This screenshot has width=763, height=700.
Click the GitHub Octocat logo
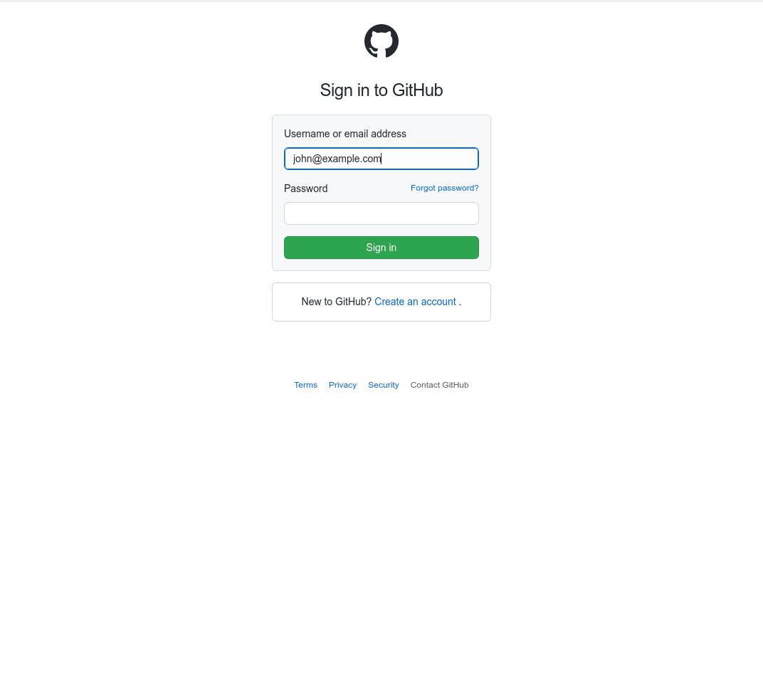pyautogui.click(x=381, y=41)
